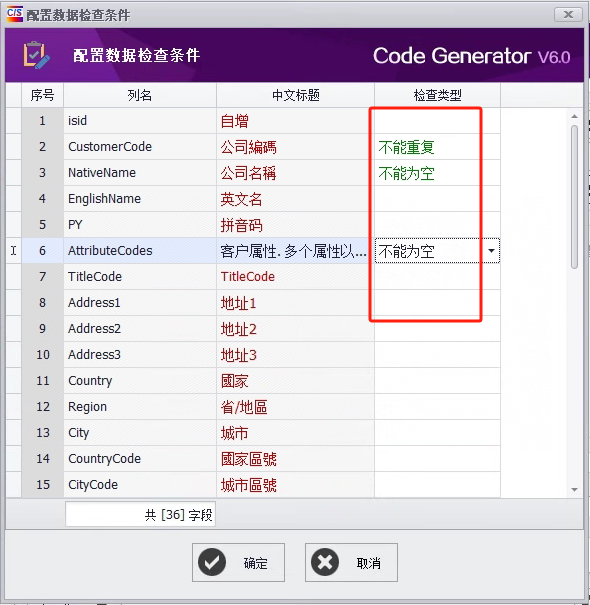This screenshot has height=605, width=590.
Task: Click the 地址2 title cell
Action: click(x=296, y=329)
